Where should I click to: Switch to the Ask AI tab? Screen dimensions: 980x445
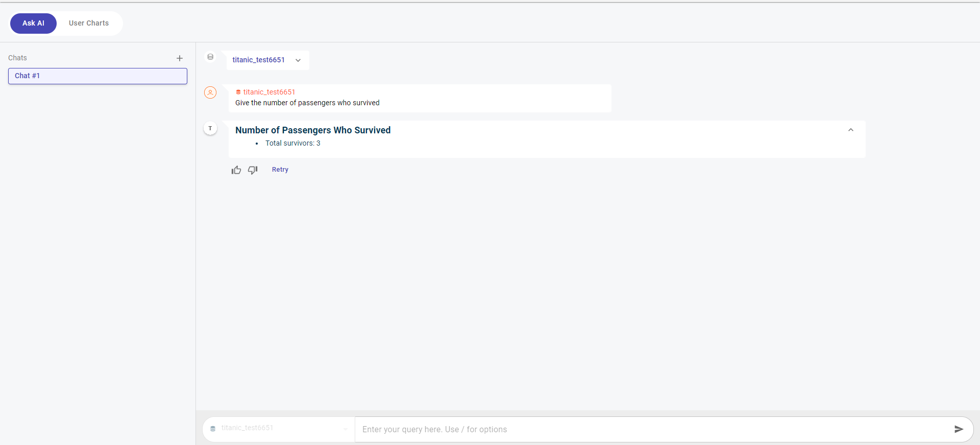pos(33,24)
